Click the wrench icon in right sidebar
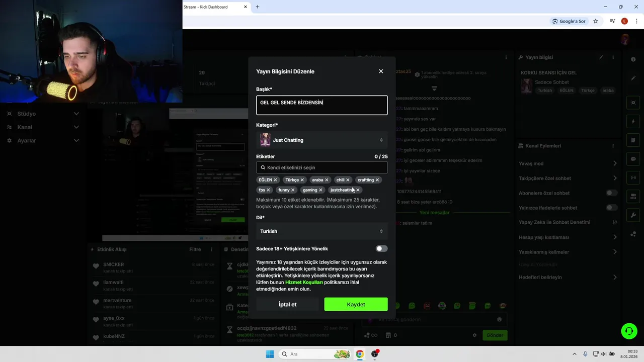Viewport: 644px width, 362px height. coord(633,215)
